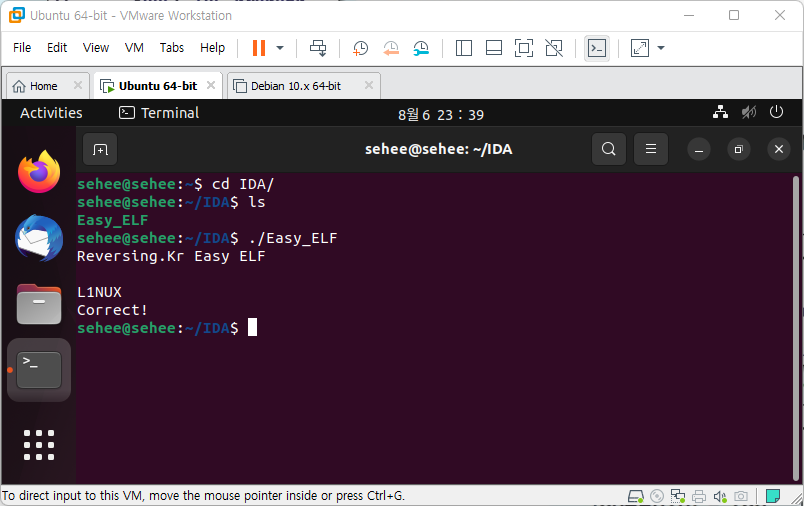Screen dimensions: 804x506
Task: Click the printer status icon
Action: [x=699, y=496]
